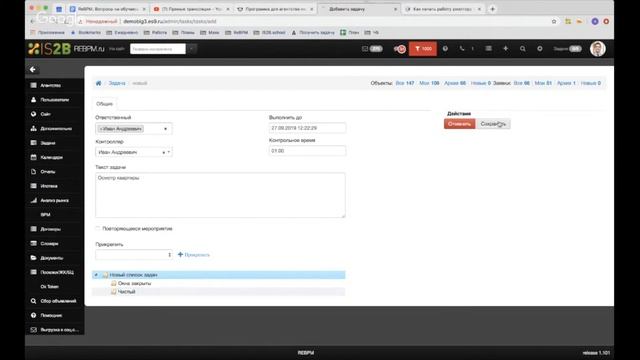Open the ReBPM bookmarks folder

[237, 32]
